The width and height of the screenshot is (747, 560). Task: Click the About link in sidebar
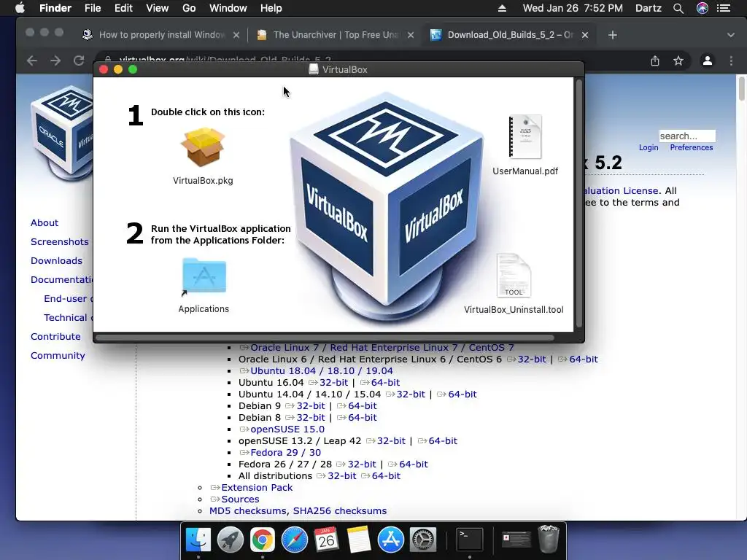pos(44,223)
